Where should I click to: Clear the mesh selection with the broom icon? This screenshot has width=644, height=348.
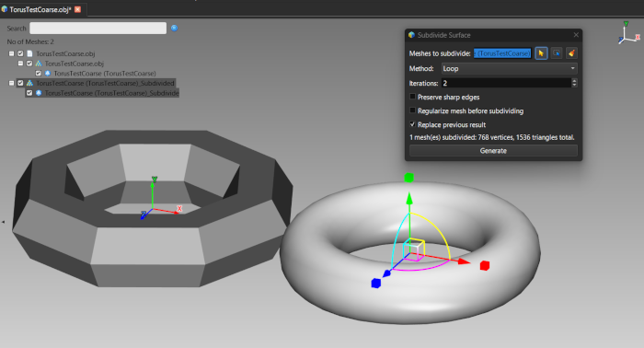pyautogui.click(x=571, y=53)
